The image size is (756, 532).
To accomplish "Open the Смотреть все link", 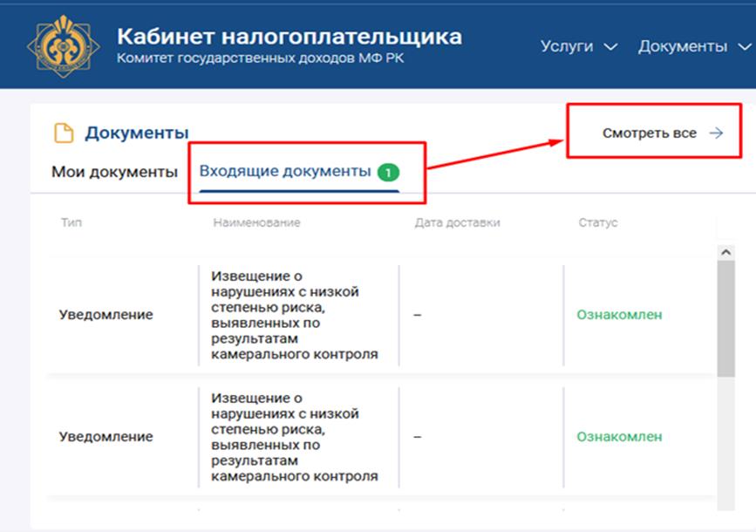I will coord(650,133).
